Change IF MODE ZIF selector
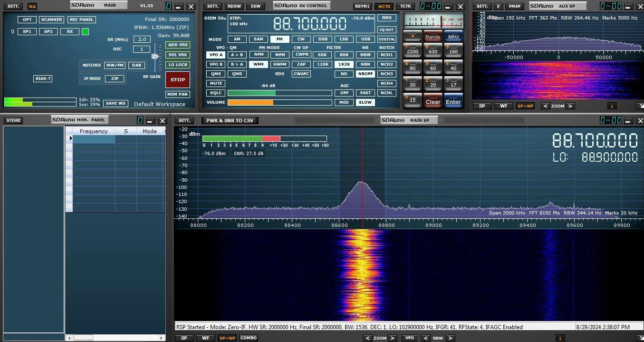644x342 pixels. point(115,78)
